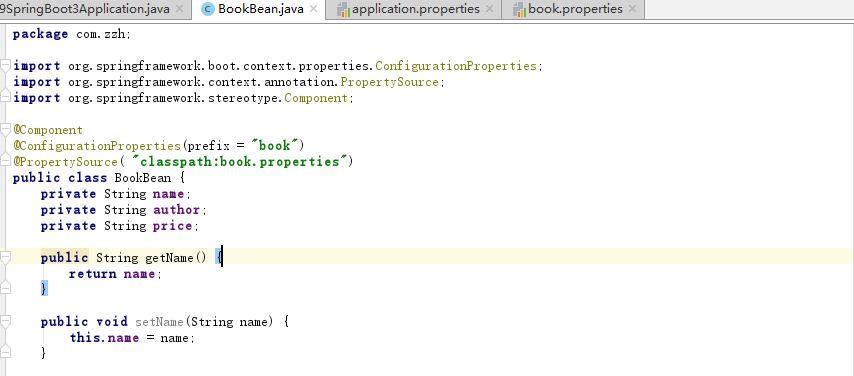The height and width of the screenshot is (376, 854).
Task: Close the BookBean.java tab
Action: [x=313, y=9]
